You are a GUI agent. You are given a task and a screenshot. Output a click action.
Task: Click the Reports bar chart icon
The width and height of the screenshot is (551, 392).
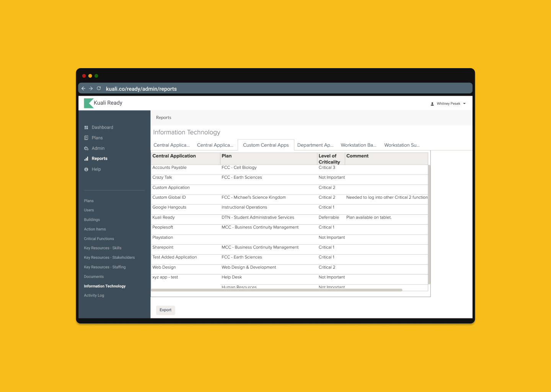tap(86, 159)
